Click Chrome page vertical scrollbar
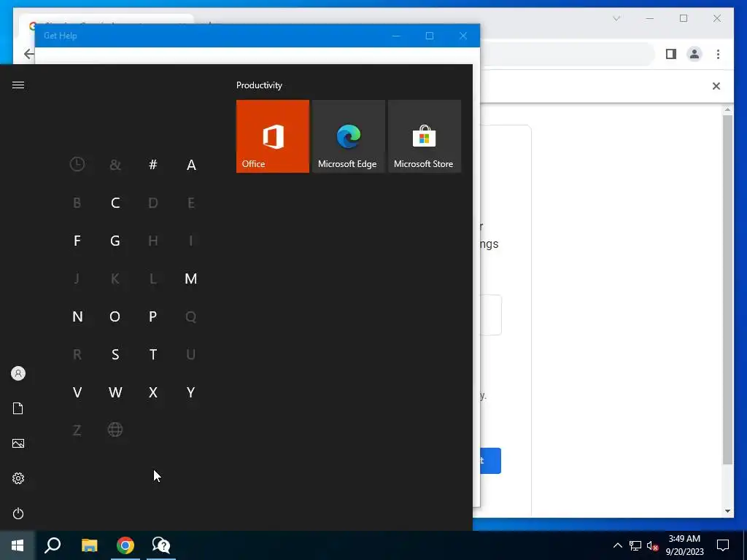The width and height of the screenshot is (747, 560). (x=727, y=289)
